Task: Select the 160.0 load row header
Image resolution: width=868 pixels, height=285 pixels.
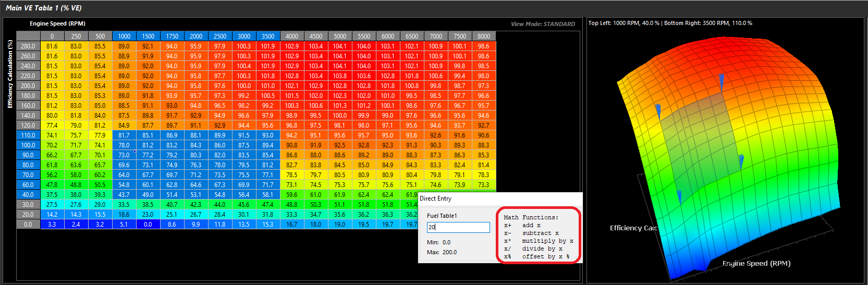Action: 28,105
